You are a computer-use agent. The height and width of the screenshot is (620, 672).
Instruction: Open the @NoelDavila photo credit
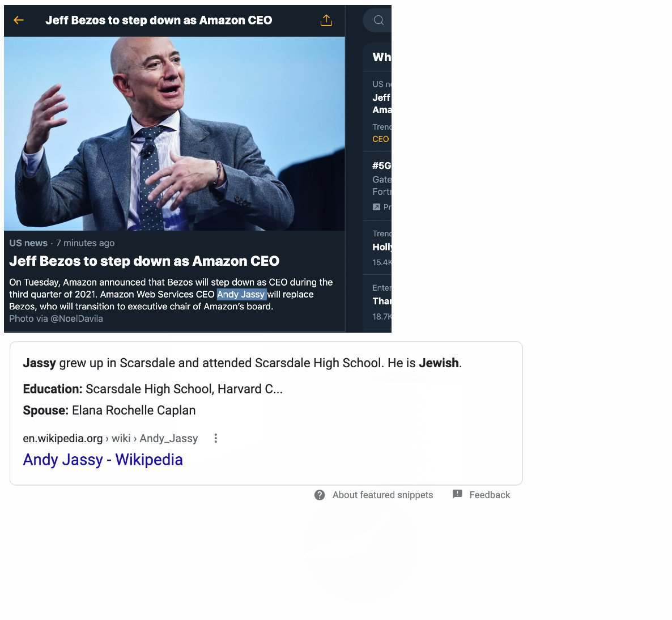76,319
